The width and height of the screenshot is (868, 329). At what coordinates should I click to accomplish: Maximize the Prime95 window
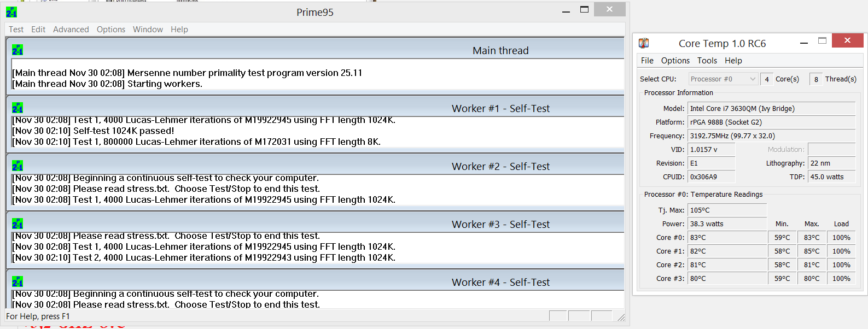584,10
